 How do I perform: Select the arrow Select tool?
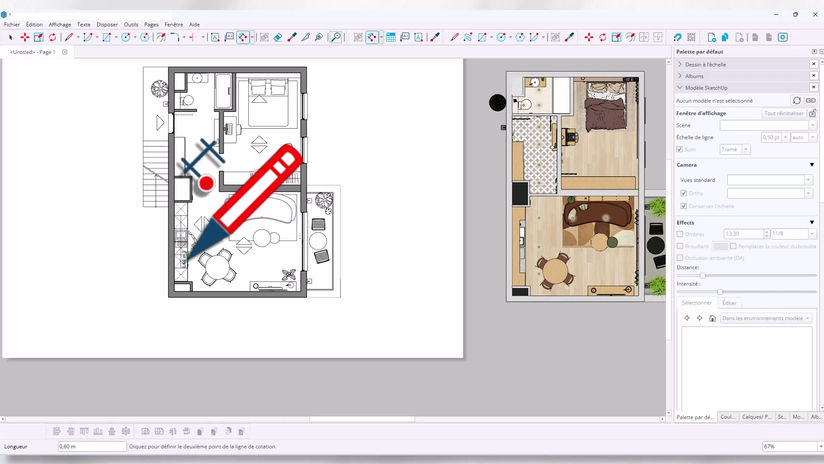pos(11,37)
